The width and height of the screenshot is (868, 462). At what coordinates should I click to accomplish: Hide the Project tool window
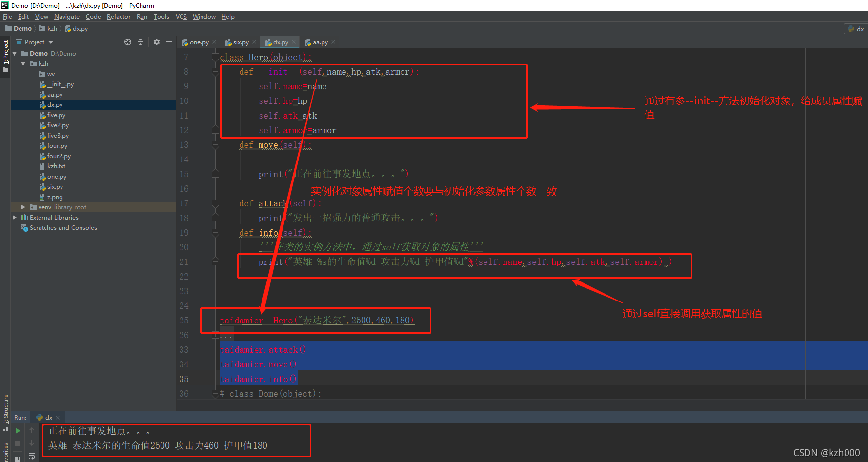click(x=169, y=42)
